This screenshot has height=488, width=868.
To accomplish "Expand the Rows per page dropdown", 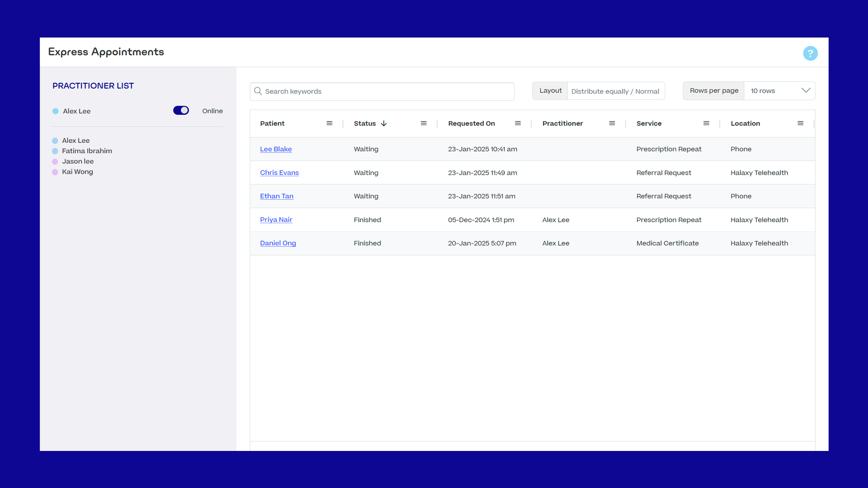I will [779, 91].
